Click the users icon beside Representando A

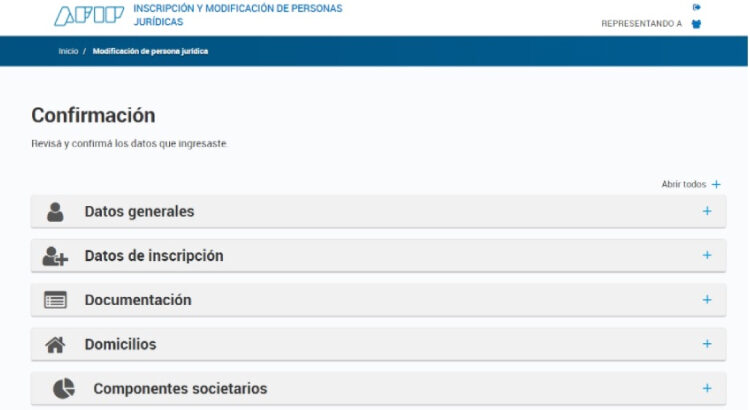[696, 24]
